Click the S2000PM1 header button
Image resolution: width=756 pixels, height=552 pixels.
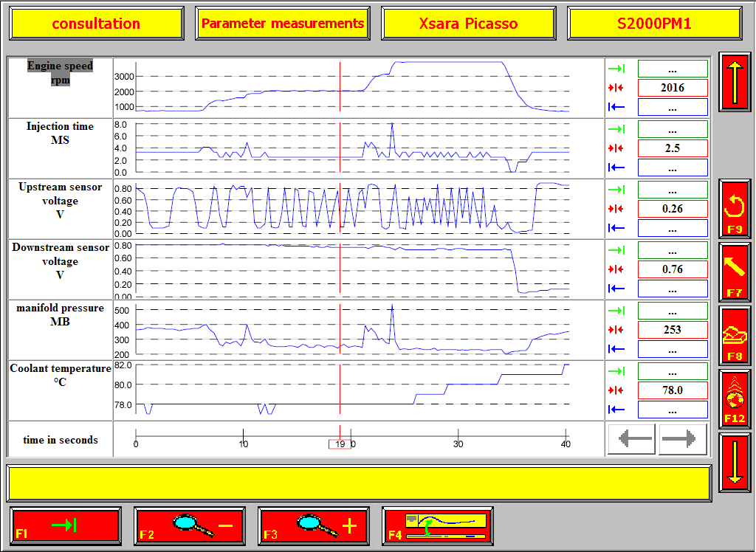tap(654, 23)
